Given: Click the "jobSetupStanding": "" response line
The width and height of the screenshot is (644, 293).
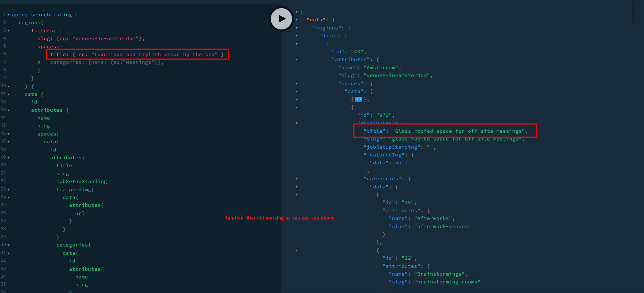Looking at the screenshot, I should (x=399, y=147).
